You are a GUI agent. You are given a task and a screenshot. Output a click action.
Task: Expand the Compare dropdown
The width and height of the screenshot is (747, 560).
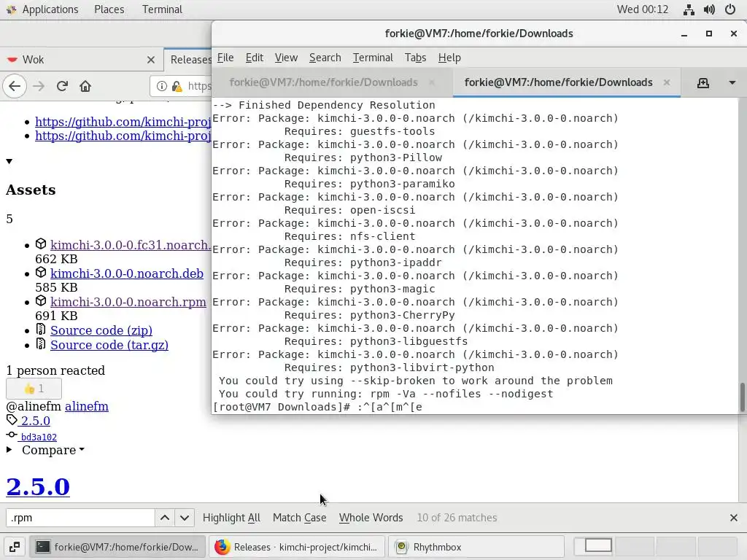click(x=53, y=450)
